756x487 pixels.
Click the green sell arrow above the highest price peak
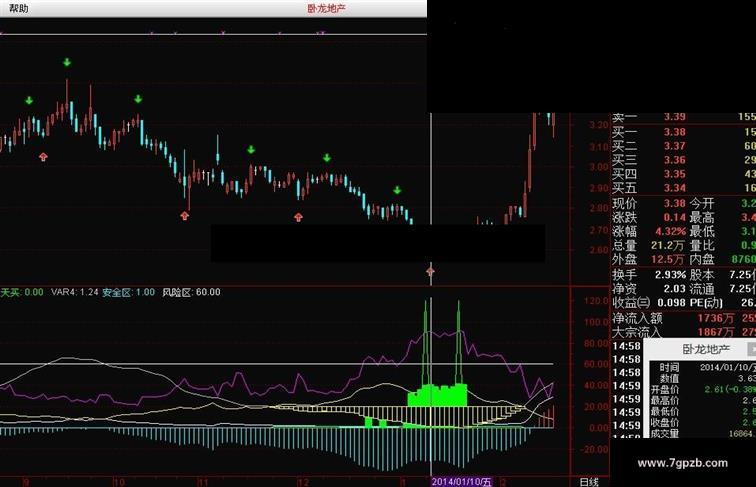(x=67, y=62)
